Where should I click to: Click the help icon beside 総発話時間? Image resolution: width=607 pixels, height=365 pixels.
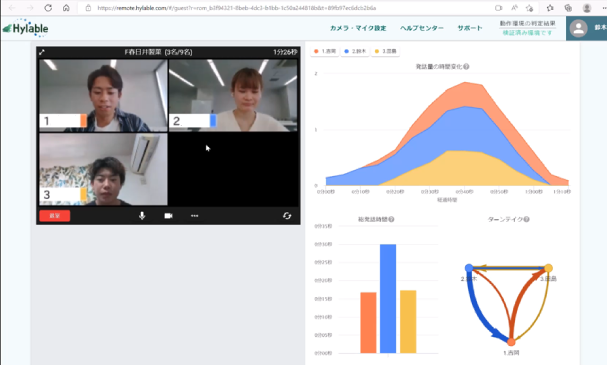pyautogui.click(x=391, y=219)
